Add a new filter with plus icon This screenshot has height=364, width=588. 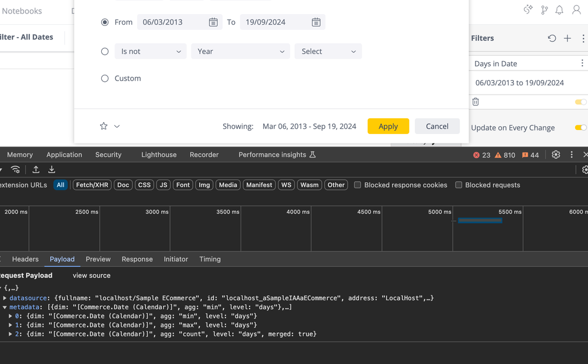[567, 38]
